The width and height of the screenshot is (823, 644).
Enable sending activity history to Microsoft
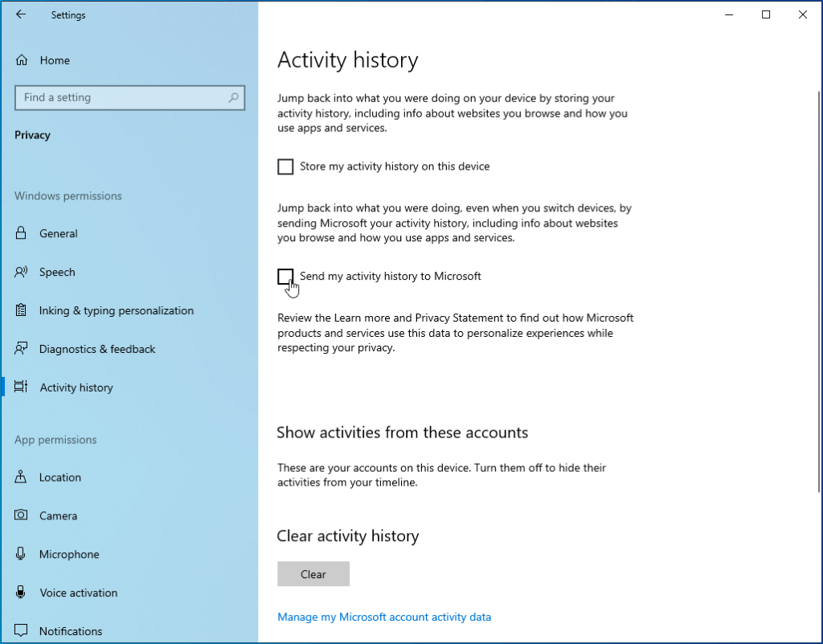coord(285,276)
